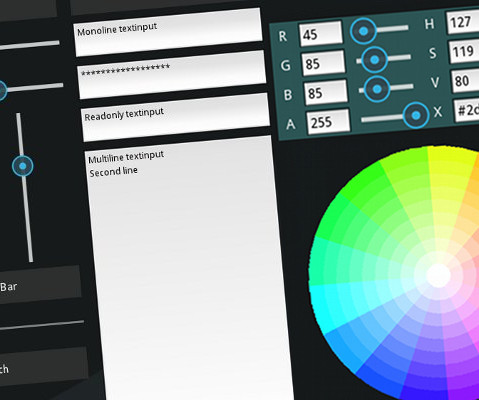This screenshot has width=479, height=400.
Task: Click the green channel slider handle
Action: tap(374, 60)
